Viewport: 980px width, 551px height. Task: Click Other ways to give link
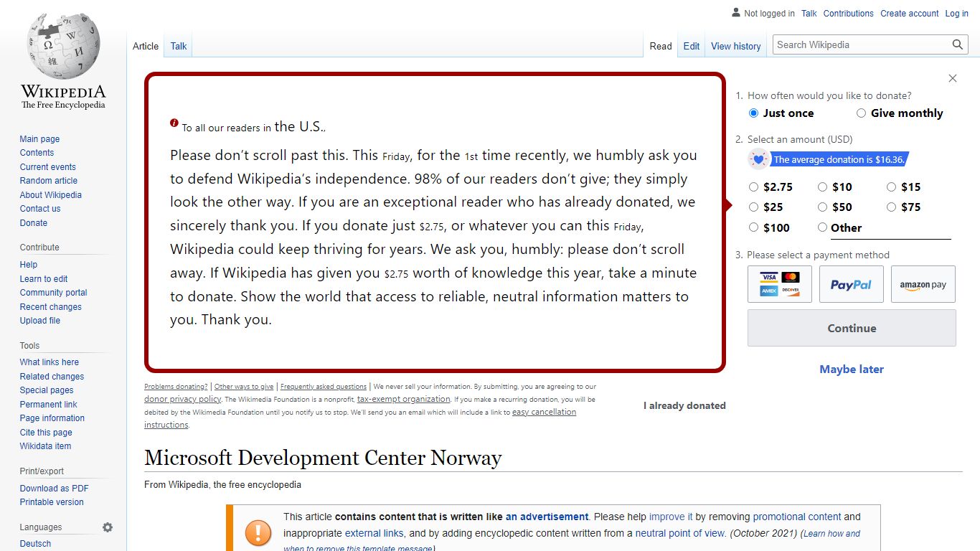click(244, 387)
